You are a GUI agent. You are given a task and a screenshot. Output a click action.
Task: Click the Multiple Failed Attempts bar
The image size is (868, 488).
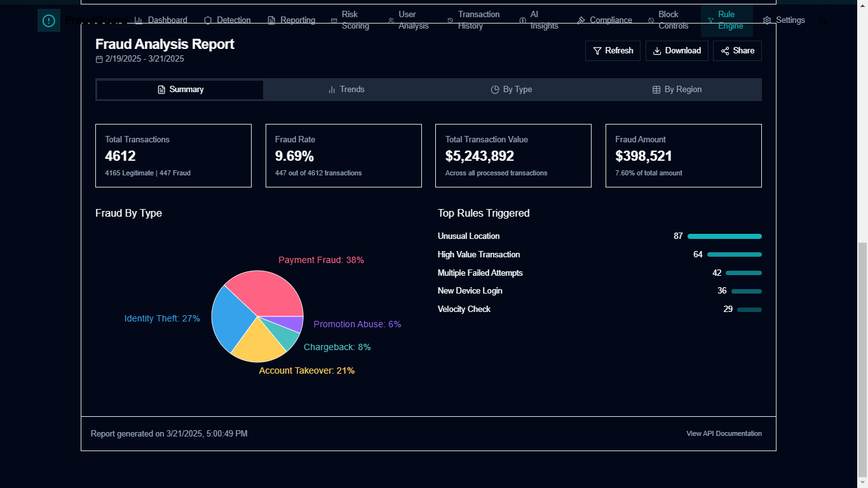point(743,273)
